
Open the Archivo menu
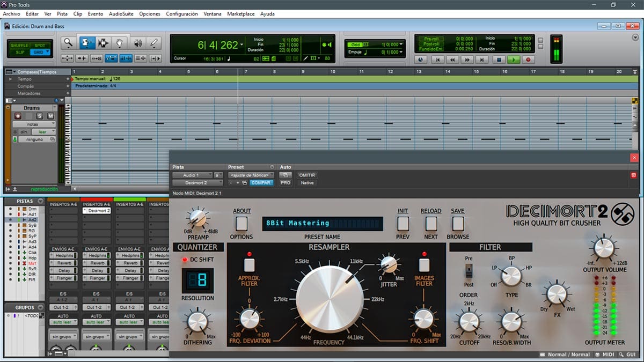tap(11, 14)
